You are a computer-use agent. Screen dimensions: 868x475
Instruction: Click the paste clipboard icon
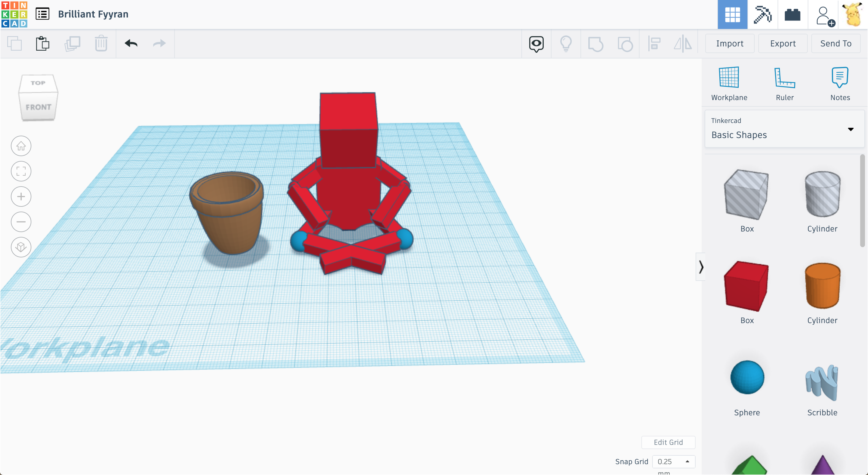[x=42, y=43]
